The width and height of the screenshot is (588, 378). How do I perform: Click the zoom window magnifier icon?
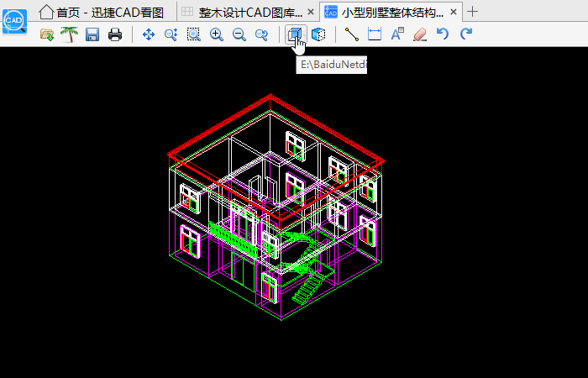(171, 34)
